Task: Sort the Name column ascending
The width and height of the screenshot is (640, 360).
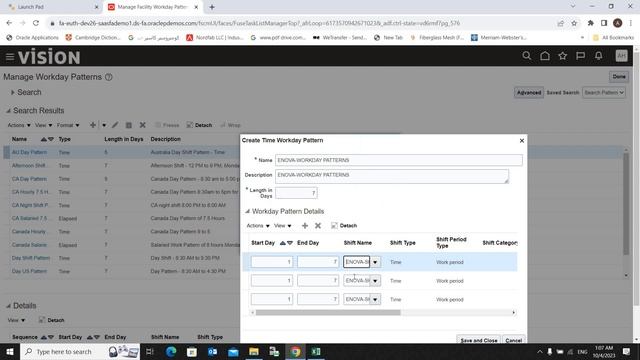Action: click(x=43, y=139)
